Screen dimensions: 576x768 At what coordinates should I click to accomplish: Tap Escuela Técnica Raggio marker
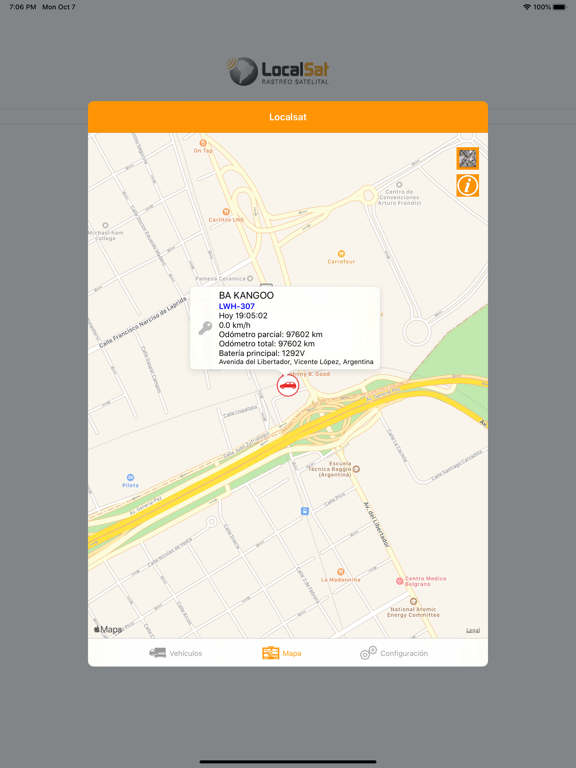click(357, 469)
